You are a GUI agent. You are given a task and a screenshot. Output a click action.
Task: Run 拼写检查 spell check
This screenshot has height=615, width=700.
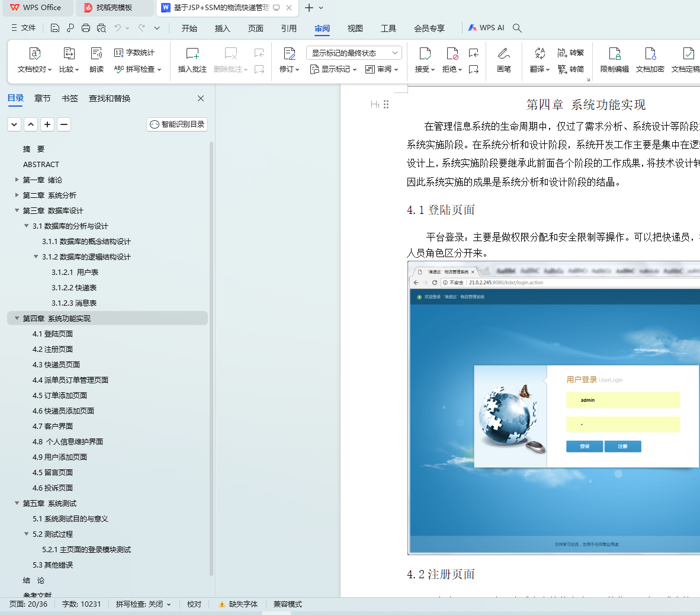point(137,69)
